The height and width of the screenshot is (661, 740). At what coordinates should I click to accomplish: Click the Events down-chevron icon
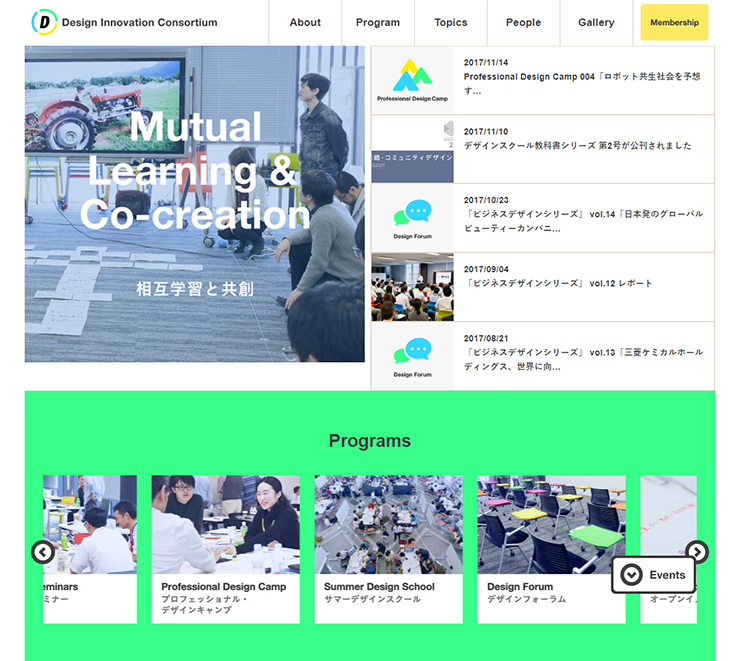tap(631, 575)
